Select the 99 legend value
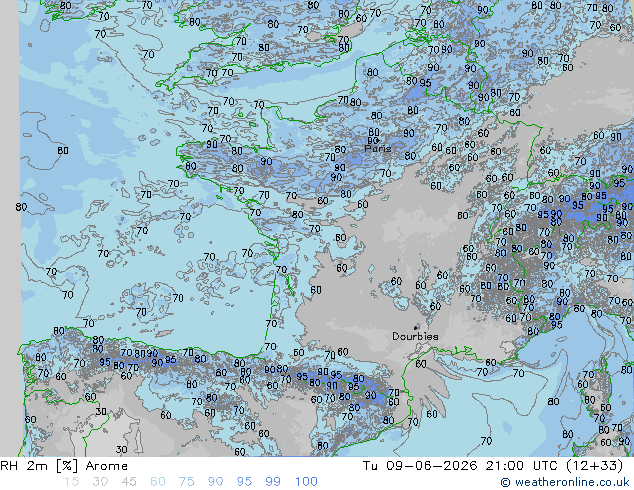The width and height of the screenshot is (634, 490). click(273, 482)
